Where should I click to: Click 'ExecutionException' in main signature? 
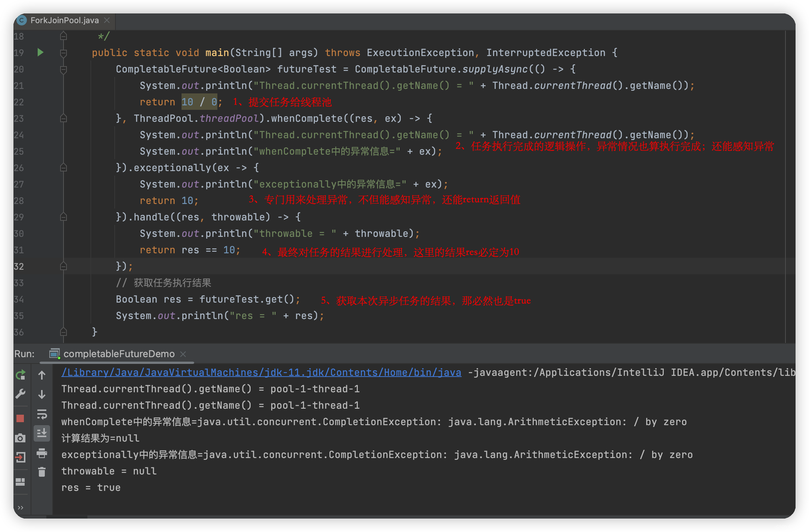pyautogui.click(x=421, y=53)
